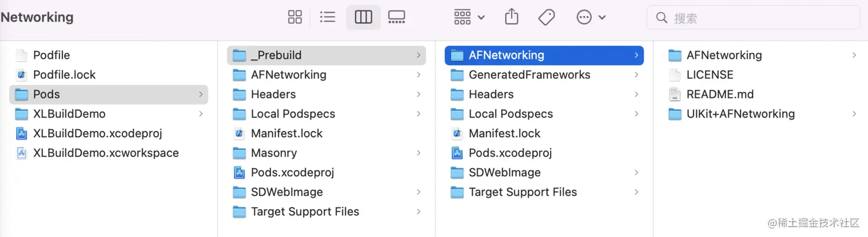Select the column view button
The width and height of the screenshot is (868, 237).
[363, 17]
